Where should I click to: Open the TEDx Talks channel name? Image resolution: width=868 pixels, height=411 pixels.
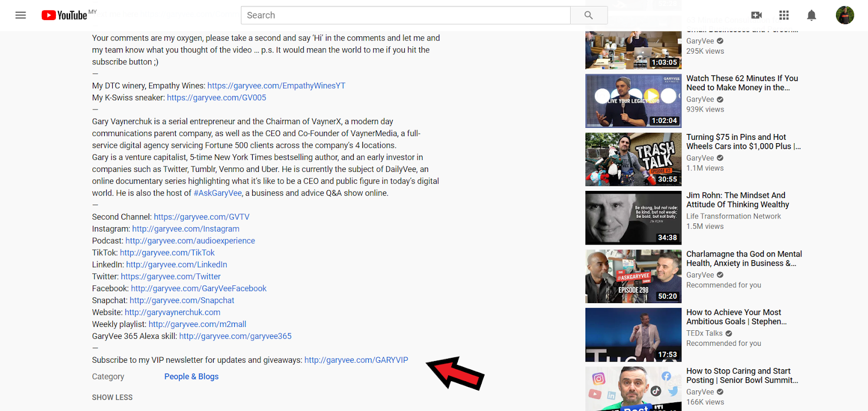[704, 333]
